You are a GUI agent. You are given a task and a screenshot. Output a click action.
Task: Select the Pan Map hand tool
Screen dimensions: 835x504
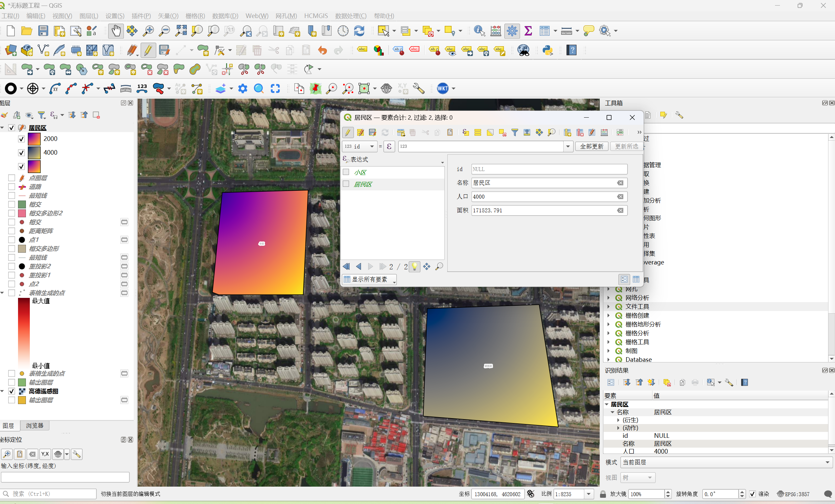click(116, 31)
